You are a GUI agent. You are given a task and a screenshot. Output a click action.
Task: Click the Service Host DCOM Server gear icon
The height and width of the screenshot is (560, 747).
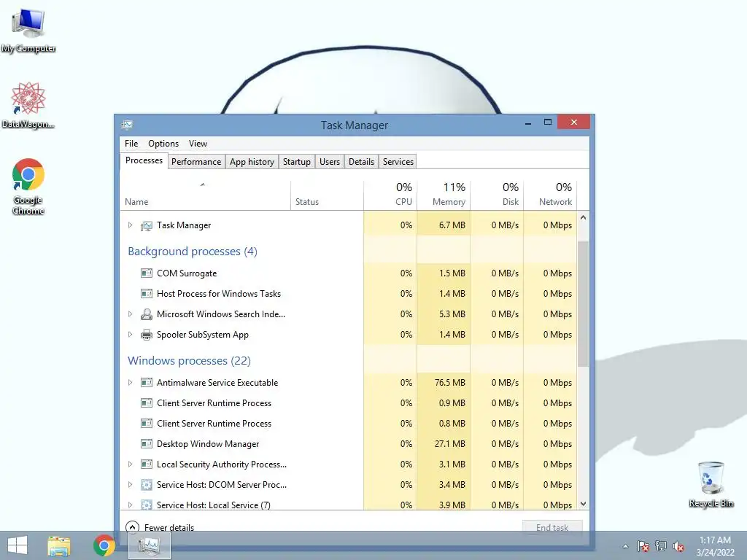[146, 485]
